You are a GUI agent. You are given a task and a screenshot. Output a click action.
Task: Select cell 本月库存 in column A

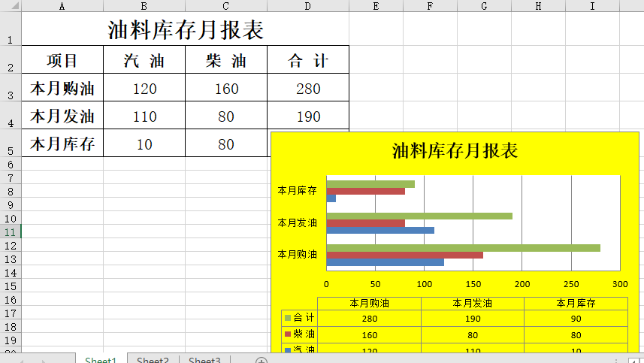pos(62,144)
